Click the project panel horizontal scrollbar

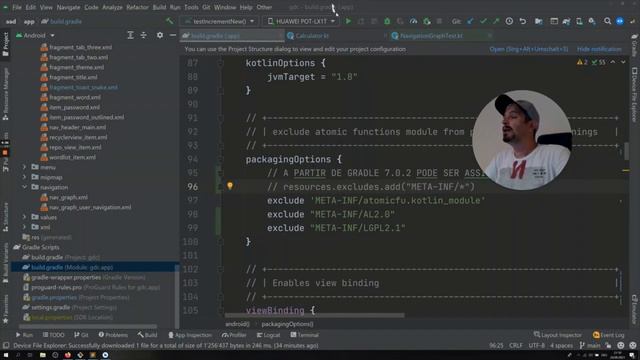[88, 326]
